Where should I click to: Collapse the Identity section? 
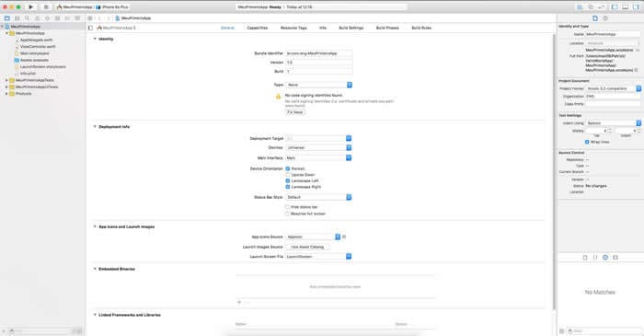[95, 39]
